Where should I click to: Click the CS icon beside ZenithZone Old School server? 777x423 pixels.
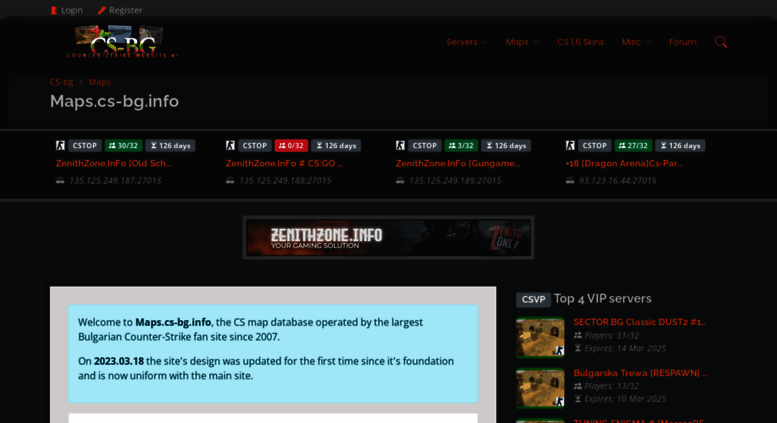coord(60,145)
